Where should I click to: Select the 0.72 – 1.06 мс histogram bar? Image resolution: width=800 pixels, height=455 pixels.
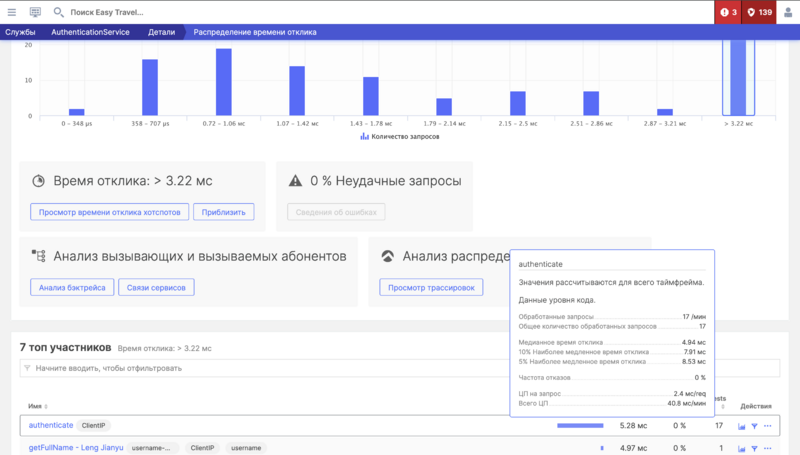[x=224, y=82]
